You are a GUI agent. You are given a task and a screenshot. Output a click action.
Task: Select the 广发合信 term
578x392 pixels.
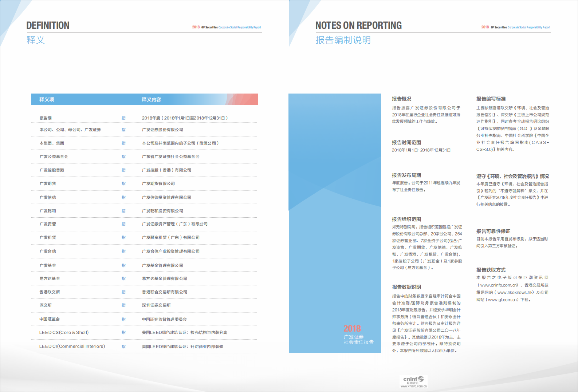[x=48, y=251]
